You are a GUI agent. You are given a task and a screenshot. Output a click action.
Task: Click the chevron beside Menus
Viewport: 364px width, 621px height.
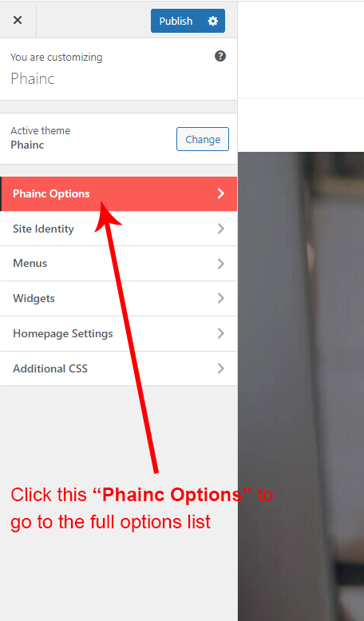(x=221, y=264)
